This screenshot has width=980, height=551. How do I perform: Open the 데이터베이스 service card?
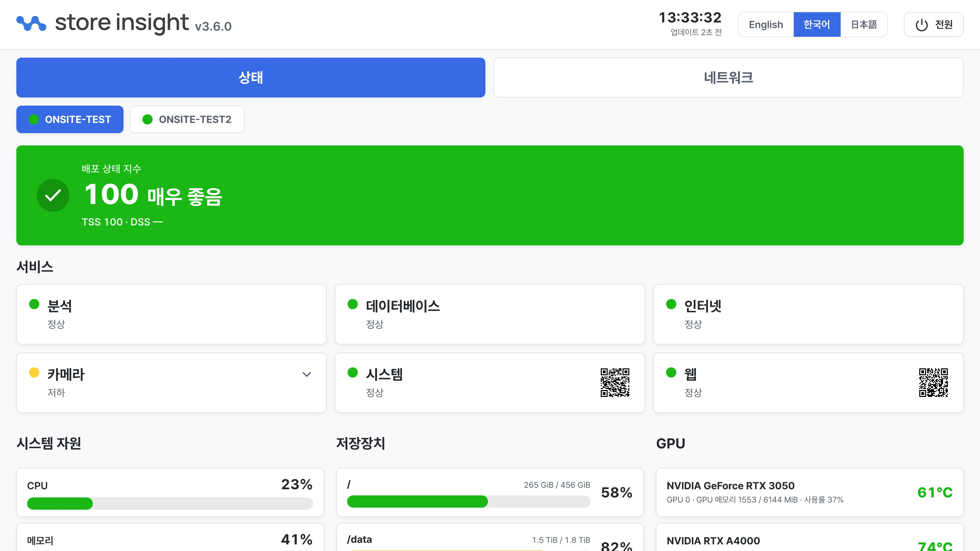[490, 314]
